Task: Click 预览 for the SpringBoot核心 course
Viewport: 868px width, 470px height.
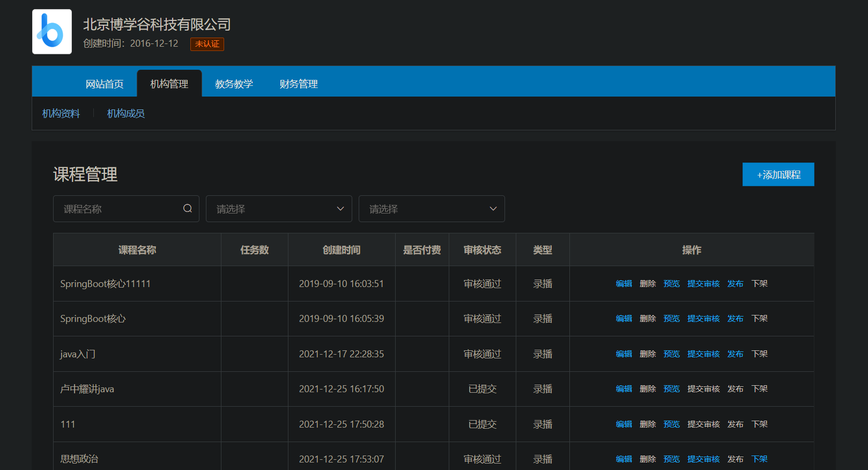Action: [671, 319]
